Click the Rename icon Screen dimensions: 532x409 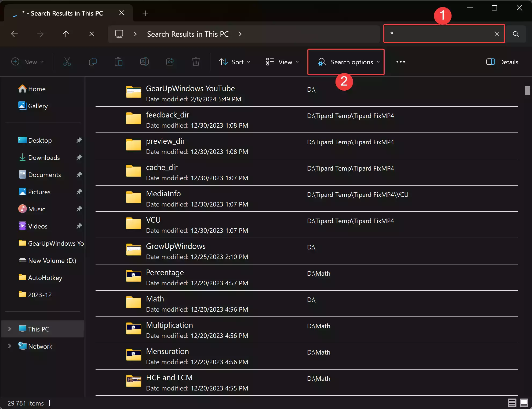point(144,62)
